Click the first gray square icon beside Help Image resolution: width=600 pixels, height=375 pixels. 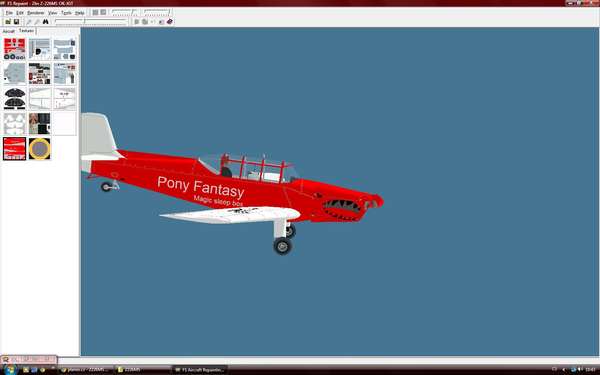[95, 13]
